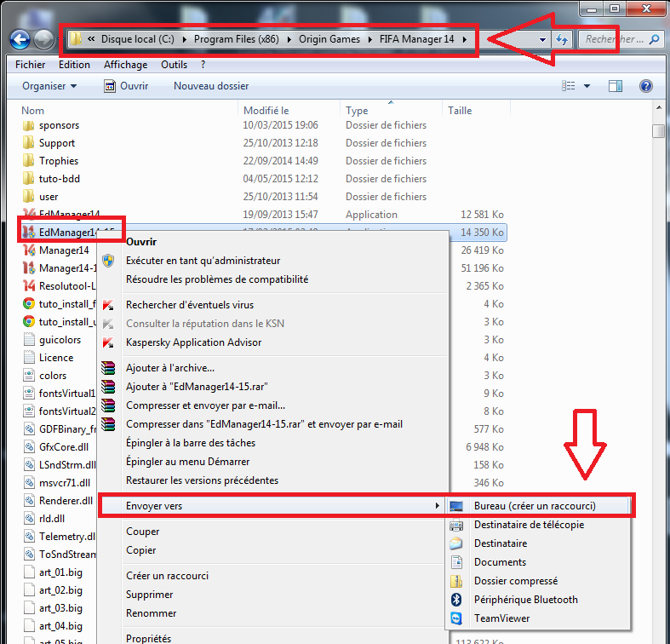Click the TeamViewer icon in submenu
This screenshot has height=644, width=670.
(x=456, y=618)
